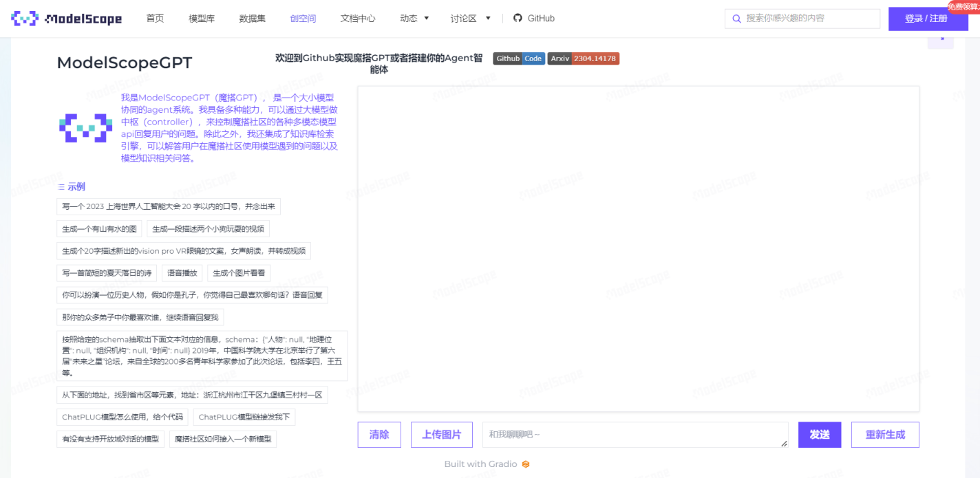Viewport: 980px width, 478px height.
Task: Open the 模型库 navigation tab
Action: [x=202, y=19]
